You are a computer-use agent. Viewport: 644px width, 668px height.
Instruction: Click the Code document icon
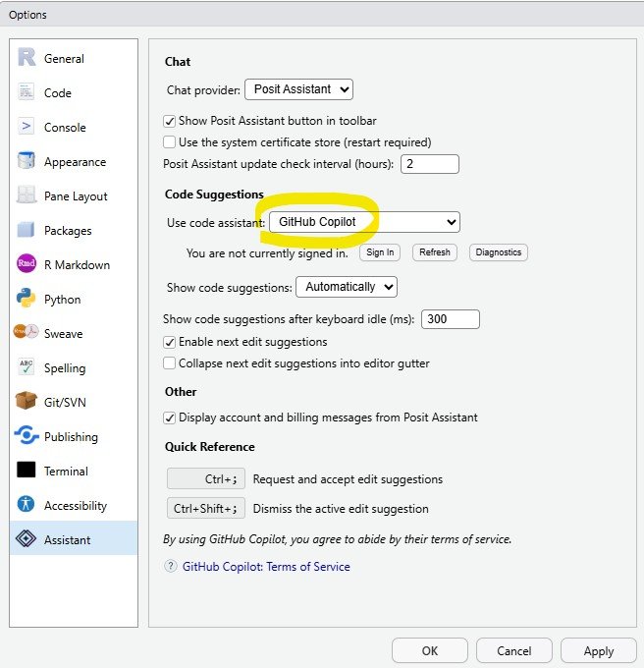tap(27, 92)
